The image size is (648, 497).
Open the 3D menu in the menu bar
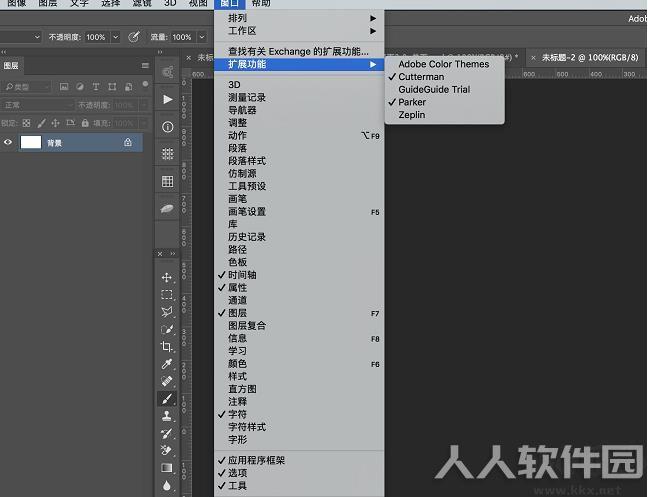170,3
